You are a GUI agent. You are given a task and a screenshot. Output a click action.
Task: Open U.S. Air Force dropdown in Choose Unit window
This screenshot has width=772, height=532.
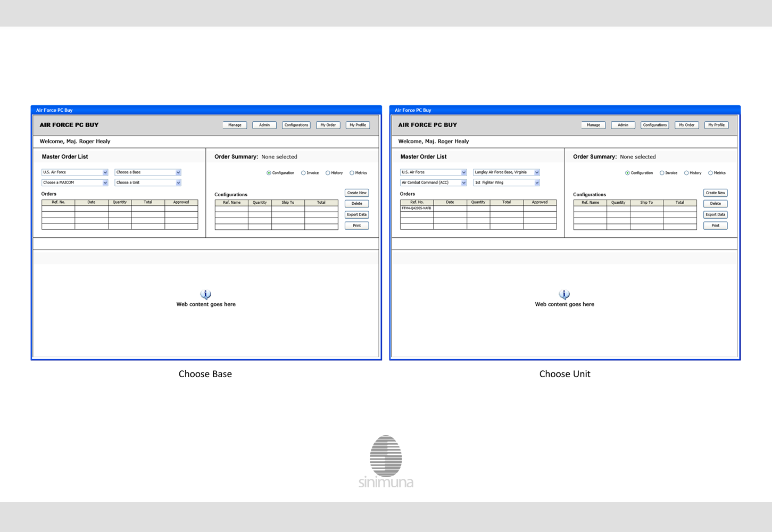click(434, 172)
